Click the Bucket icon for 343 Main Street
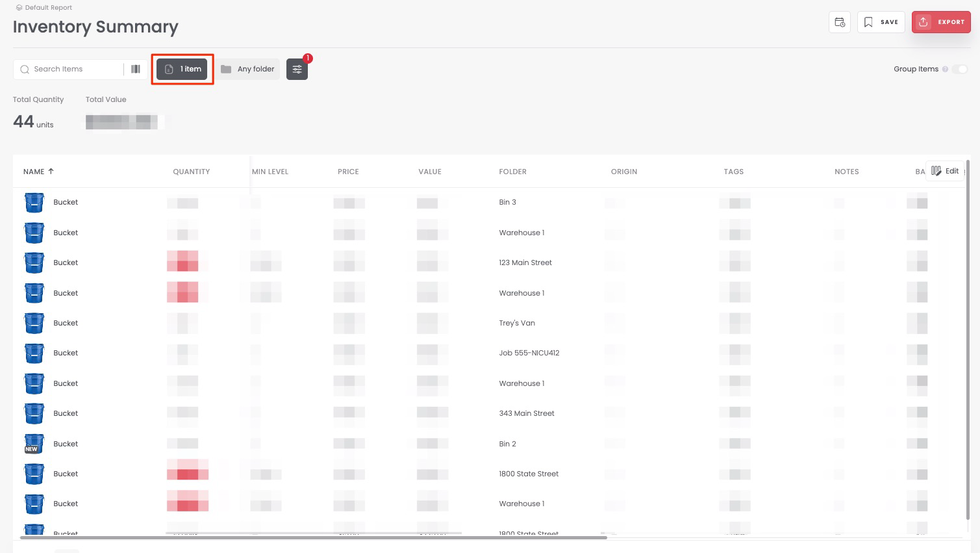 [x=34, y=413]
